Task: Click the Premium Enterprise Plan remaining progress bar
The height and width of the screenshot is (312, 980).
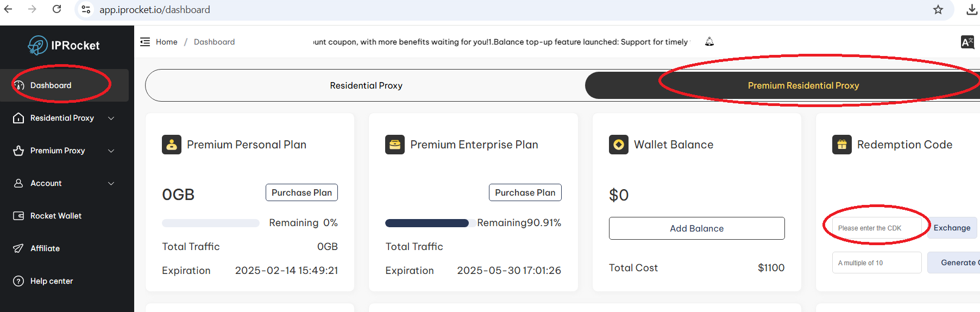Action: 427,223
